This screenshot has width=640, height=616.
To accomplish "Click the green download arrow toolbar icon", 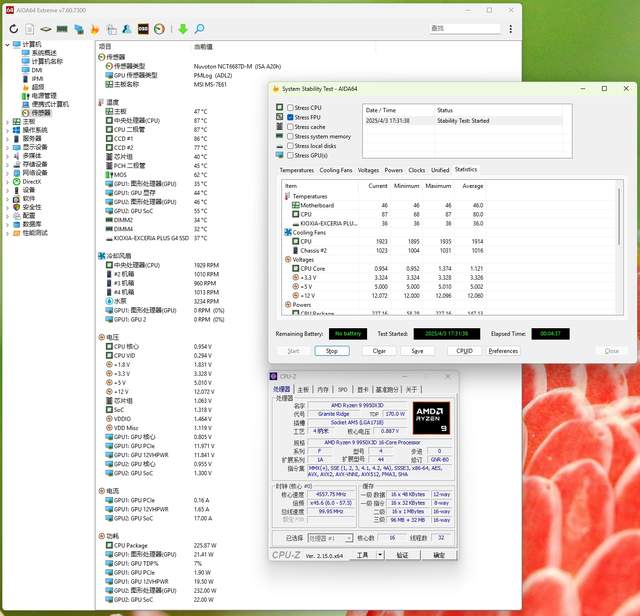I will tap(182, 29).
